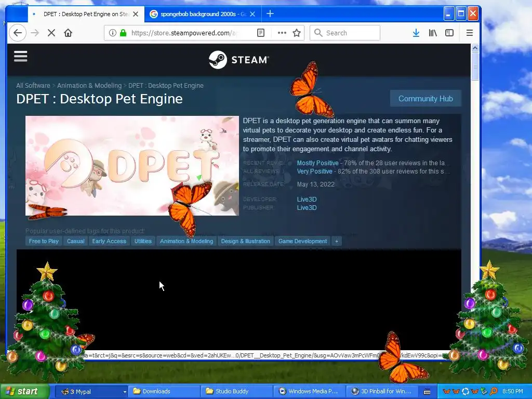The width and height of the screenshot is (532, 399).
Task: Open the Mostly Positive recent reviews link
Action: (318, 163)
